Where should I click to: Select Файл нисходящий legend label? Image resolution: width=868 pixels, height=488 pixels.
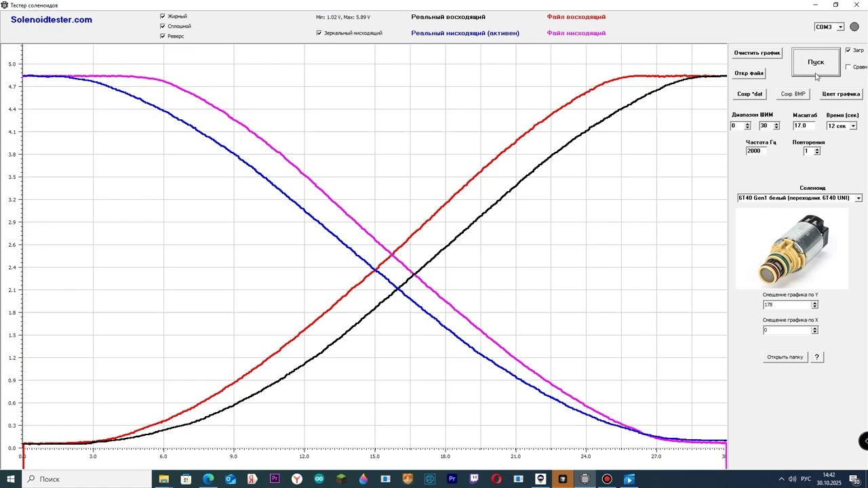point(576,33)
